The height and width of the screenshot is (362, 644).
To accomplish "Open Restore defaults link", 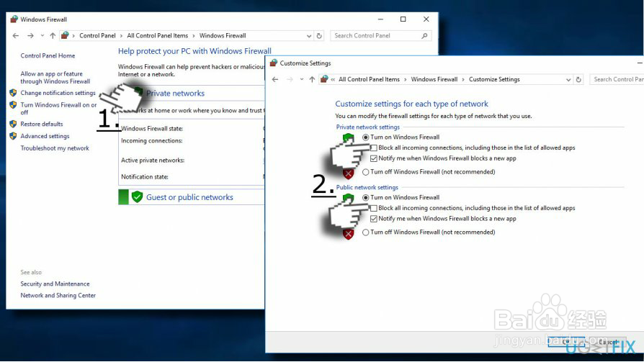I will (42, 124).
